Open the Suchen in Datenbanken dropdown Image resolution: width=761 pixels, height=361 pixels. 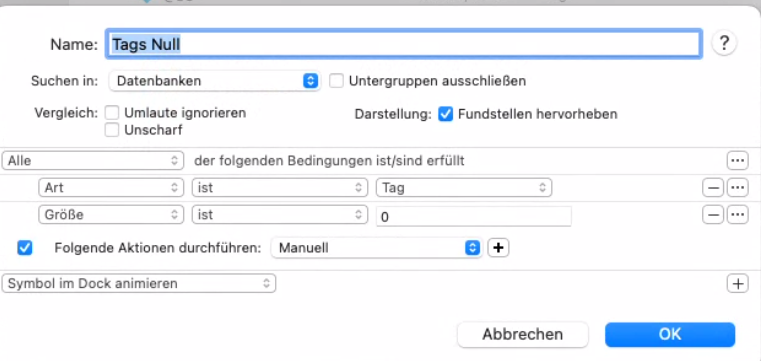coord(214,81)
